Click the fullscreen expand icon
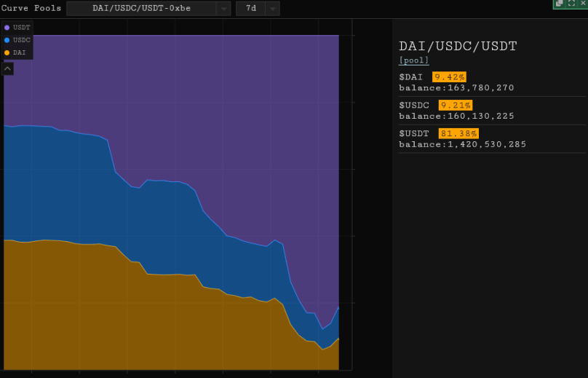The image size is (588, 378). point(571,4)
